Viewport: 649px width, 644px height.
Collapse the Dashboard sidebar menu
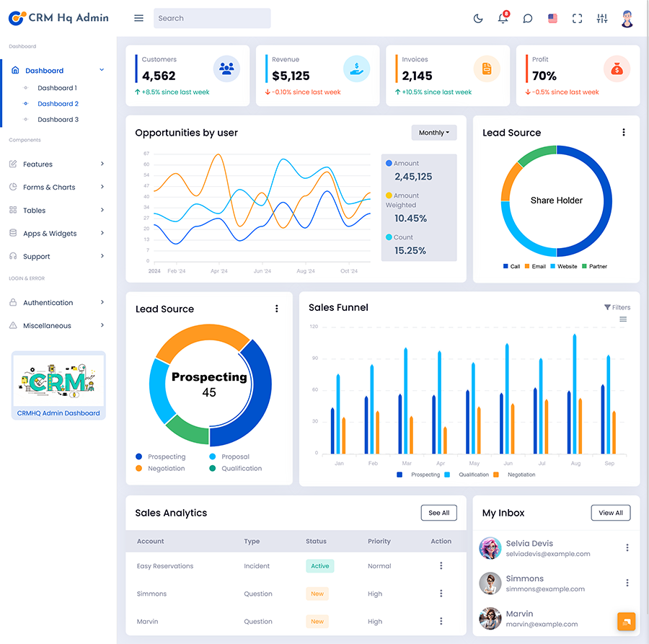58,71
